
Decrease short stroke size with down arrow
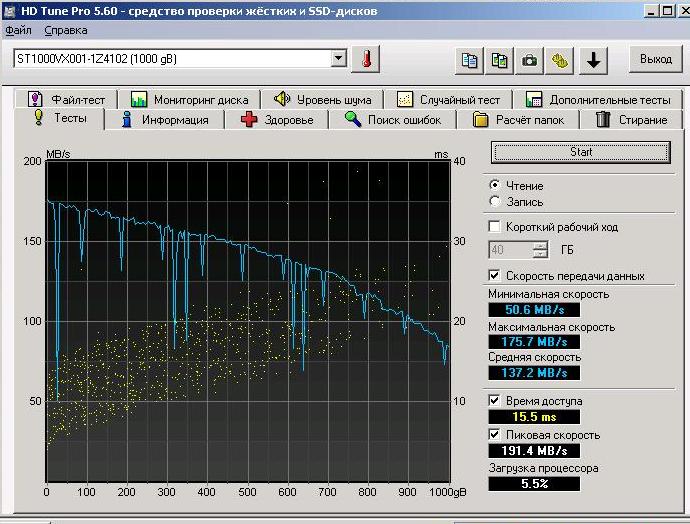point(540,254)
